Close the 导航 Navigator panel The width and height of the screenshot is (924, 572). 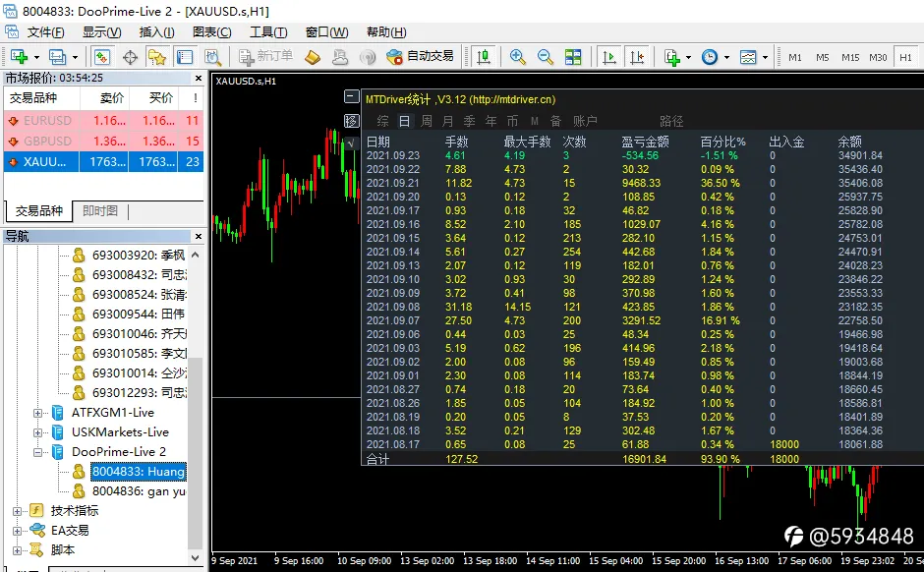199,236
